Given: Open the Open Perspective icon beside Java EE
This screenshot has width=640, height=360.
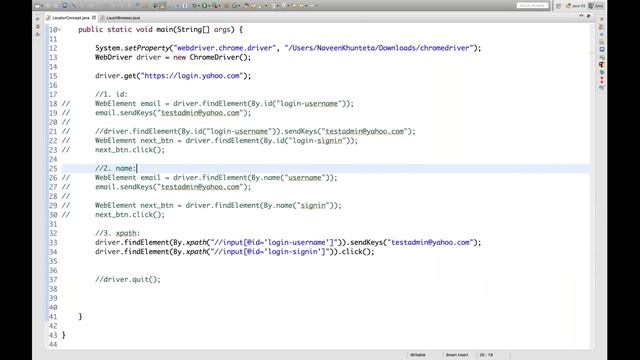Looking at the screenshot, I should [558, 6].
